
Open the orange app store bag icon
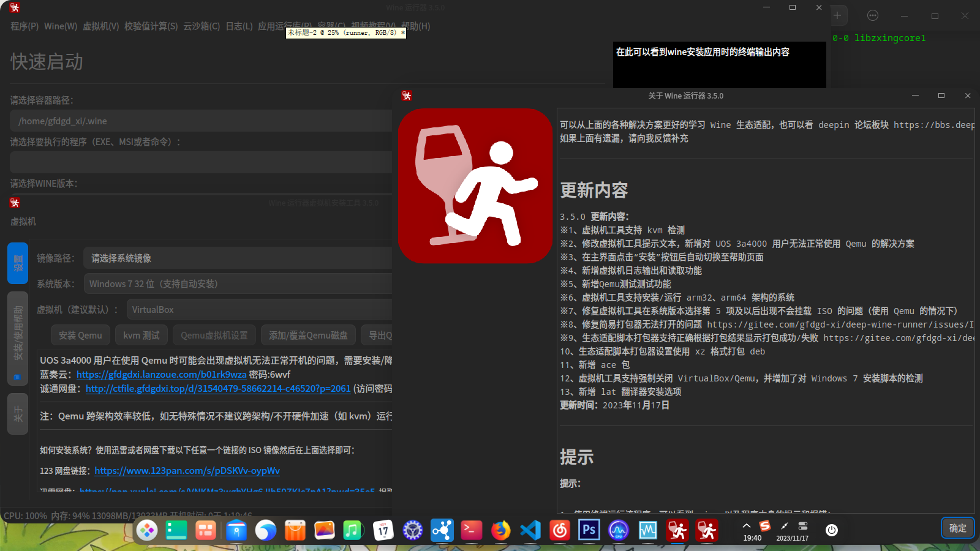click(x=295, y=530)
